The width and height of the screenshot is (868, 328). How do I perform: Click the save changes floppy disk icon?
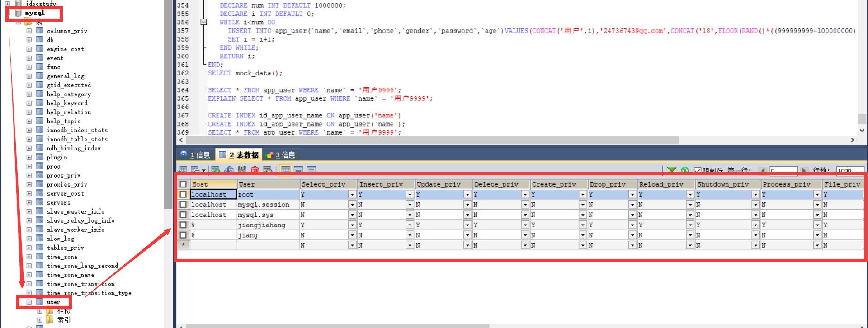coord(242,169)
